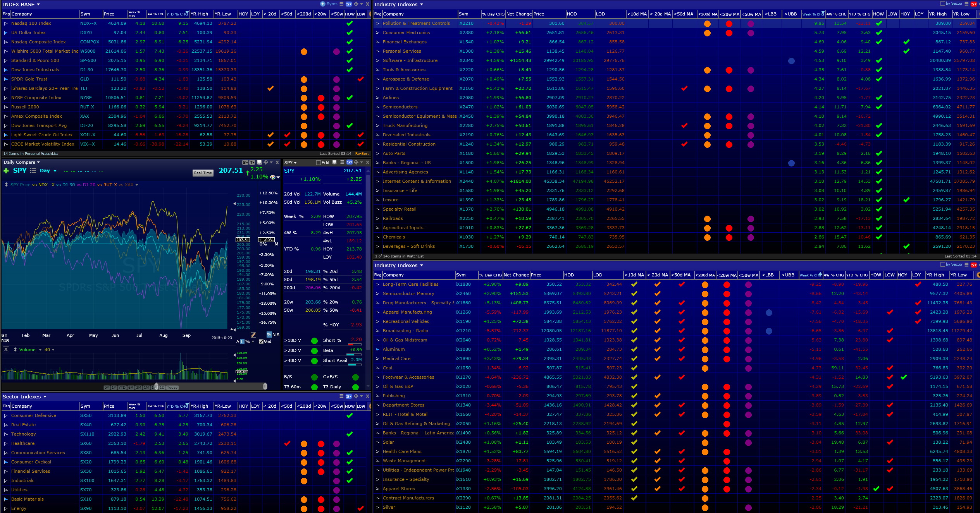The height and width of the screenshot is (513, 980).
Task: Click the right handle of chart range slider
Action: click(265, 386)
